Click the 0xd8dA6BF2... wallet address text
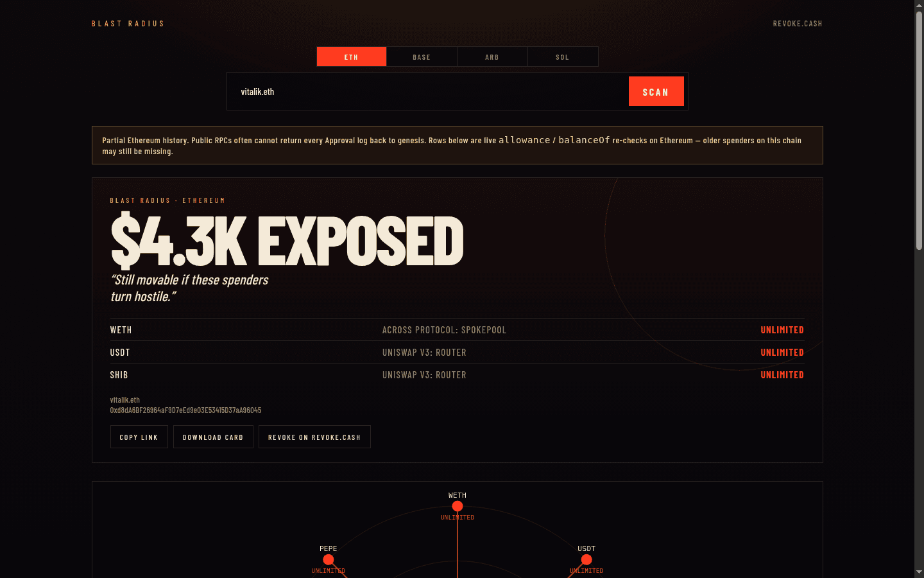This screenshot has width=924, height=578. pos(185,410)
